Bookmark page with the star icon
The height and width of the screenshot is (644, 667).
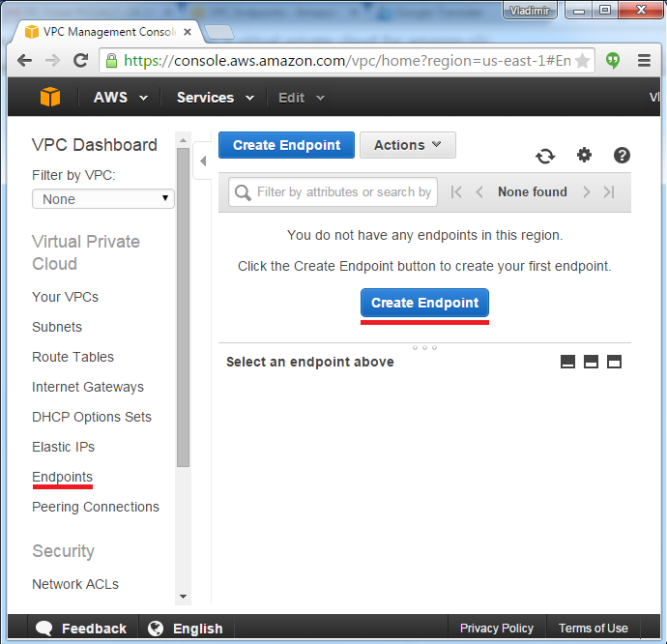(x=582, y=60)
